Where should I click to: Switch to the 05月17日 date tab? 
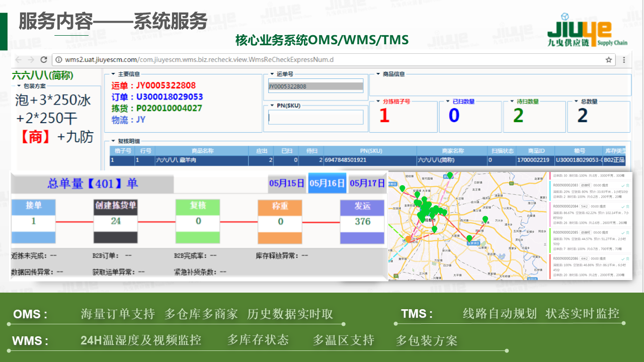tap(367, 183)
